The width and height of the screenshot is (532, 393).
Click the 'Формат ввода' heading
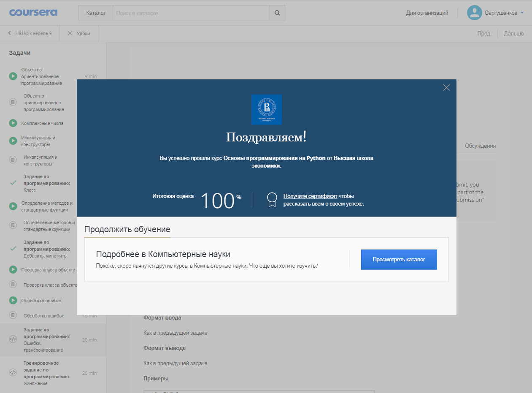tap(162, 317)
